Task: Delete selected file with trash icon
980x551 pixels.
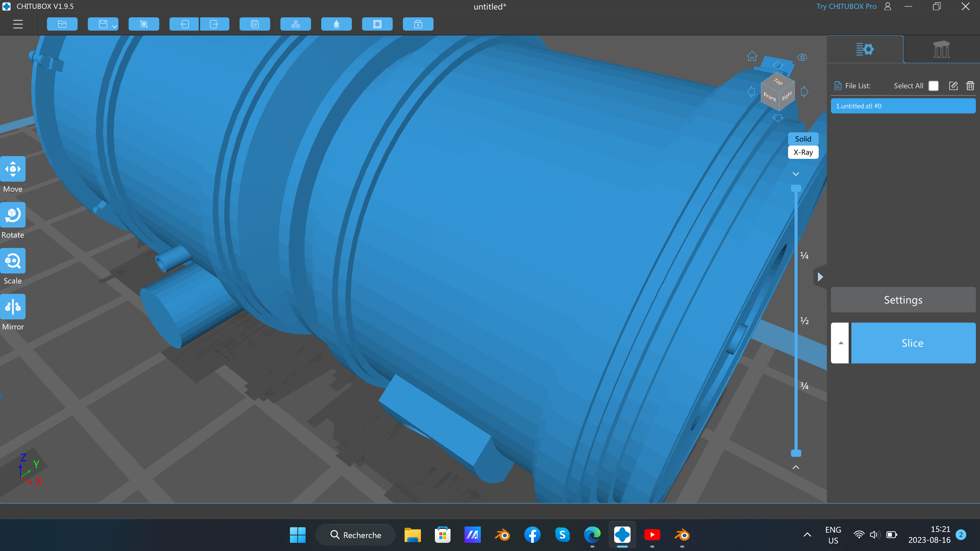Action: click(970, 86)
